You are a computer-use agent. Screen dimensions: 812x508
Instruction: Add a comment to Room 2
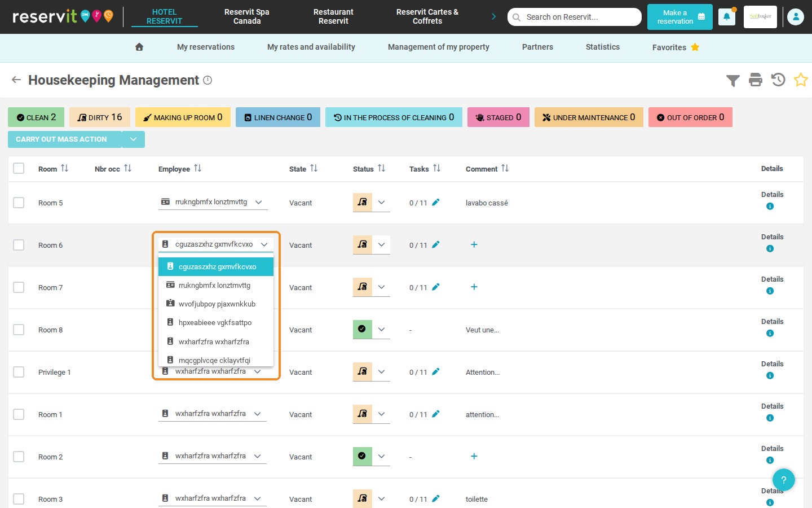coord(474,456)
